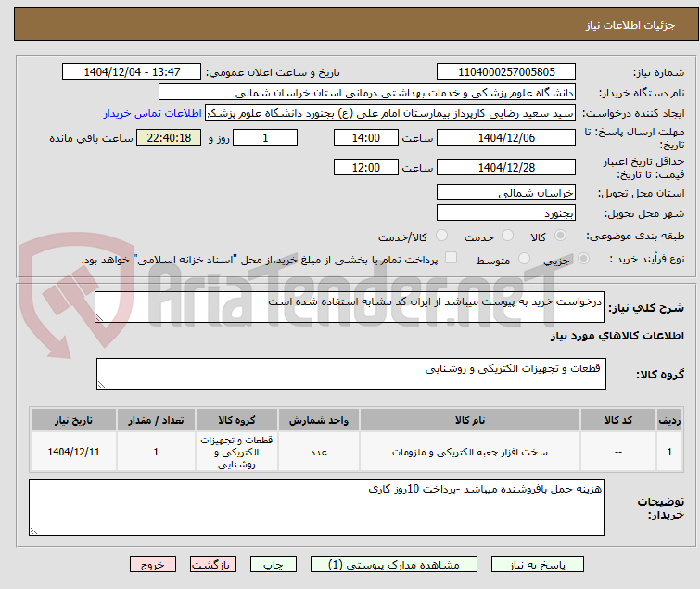Click the تاریخ نیاز column header
This screenshot has height=589, width=700.
coord(73,420)
